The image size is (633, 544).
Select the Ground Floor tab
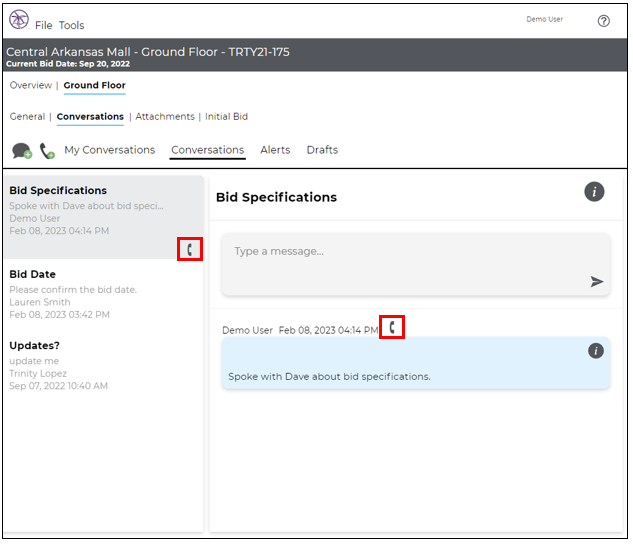tap(94, 86)
